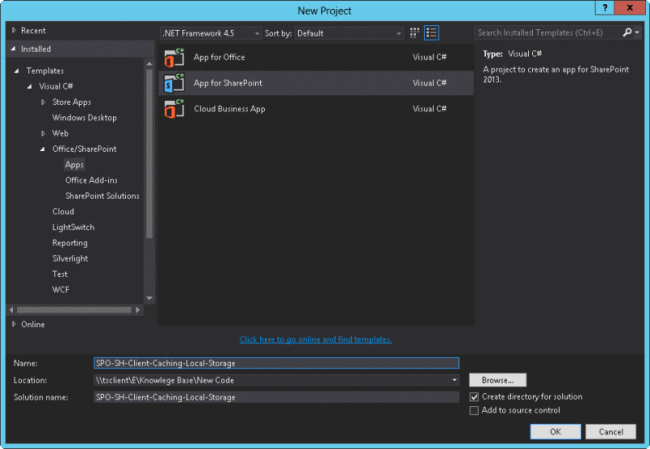This screenshot has height=449, width=650.
Task: Select the Windows Desktop tree item
Action: 84,118
